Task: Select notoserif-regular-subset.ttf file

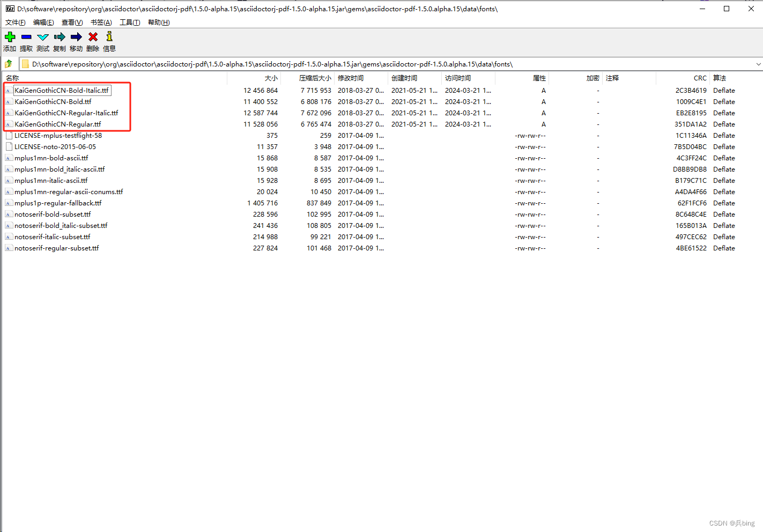Action: tap(57, 248)
